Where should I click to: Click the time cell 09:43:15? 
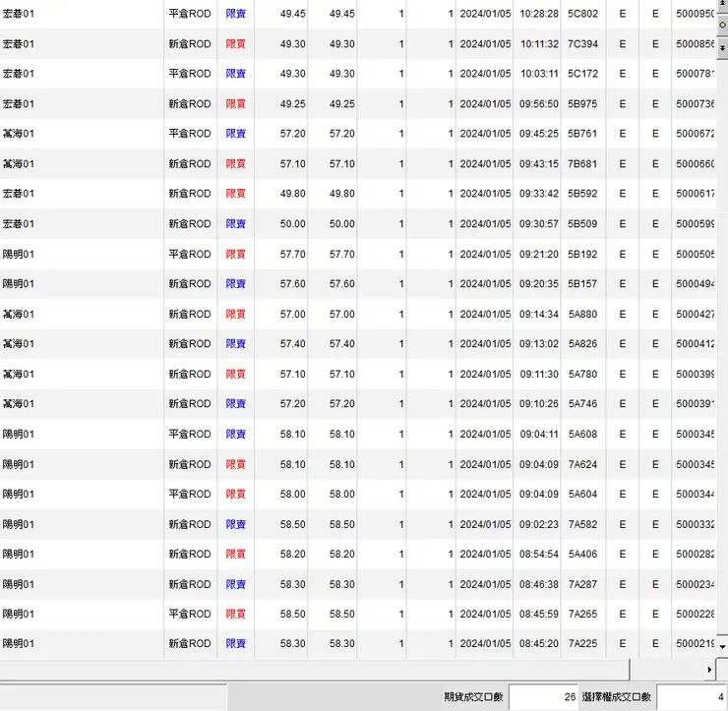[x=539, y=164]
